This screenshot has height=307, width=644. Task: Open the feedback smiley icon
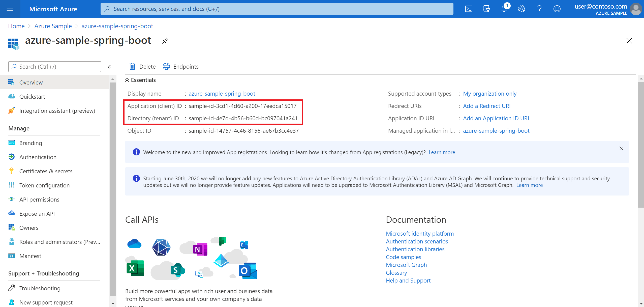(x=557, y=9)
